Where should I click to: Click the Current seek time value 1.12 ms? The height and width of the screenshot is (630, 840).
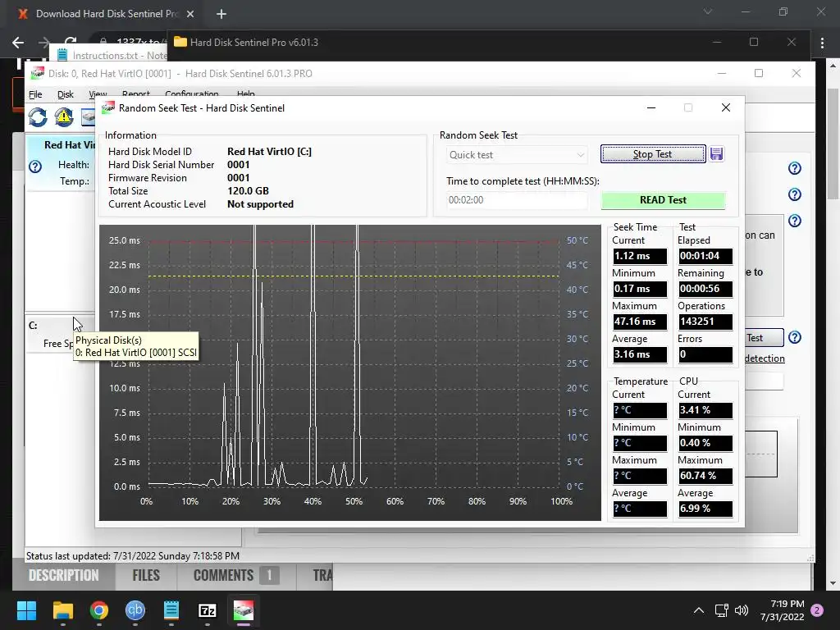point(640,256)
